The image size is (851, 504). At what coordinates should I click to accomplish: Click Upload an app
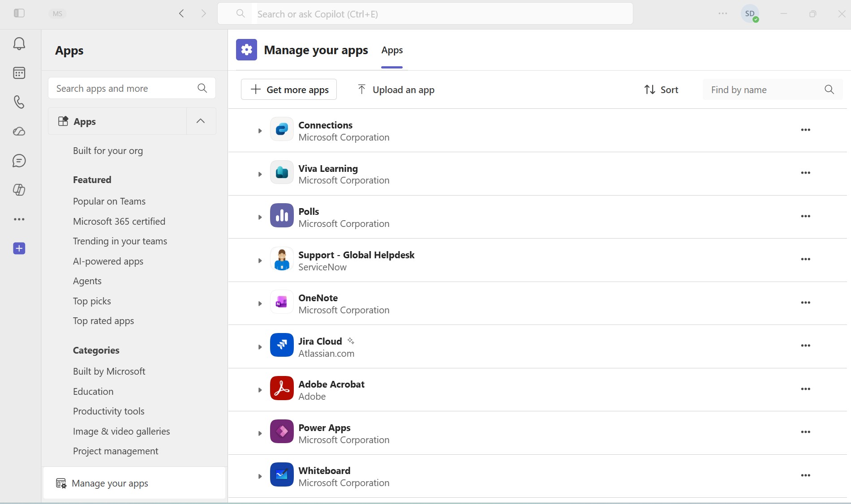(x=396, y=90)
